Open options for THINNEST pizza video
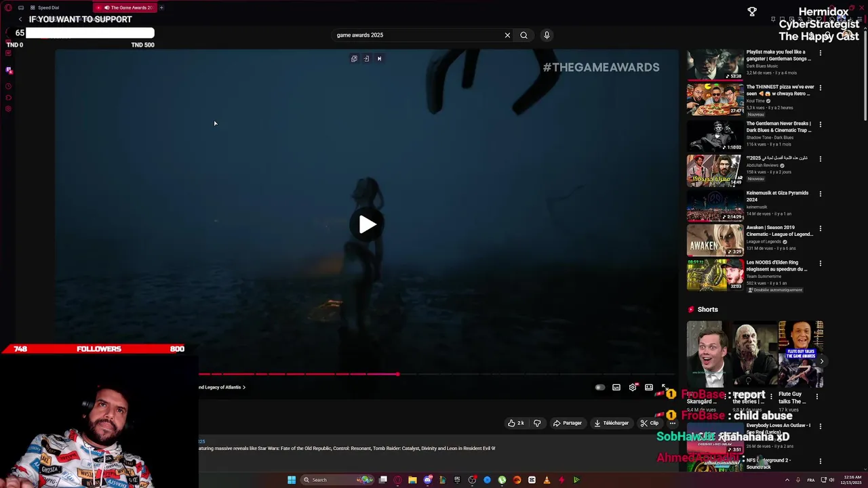Screen dimensions: 868x488 [820, 88]
